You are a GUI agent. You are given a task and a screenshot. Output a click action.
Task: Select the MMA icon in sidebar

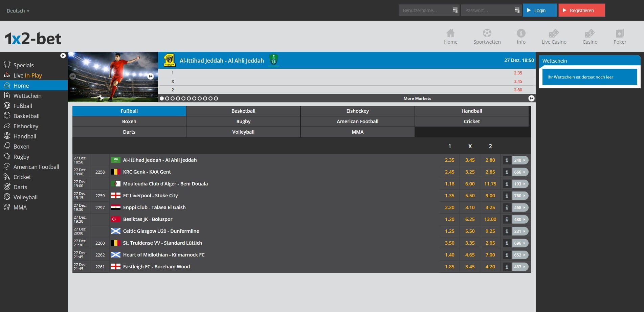[x=7, y=207]
